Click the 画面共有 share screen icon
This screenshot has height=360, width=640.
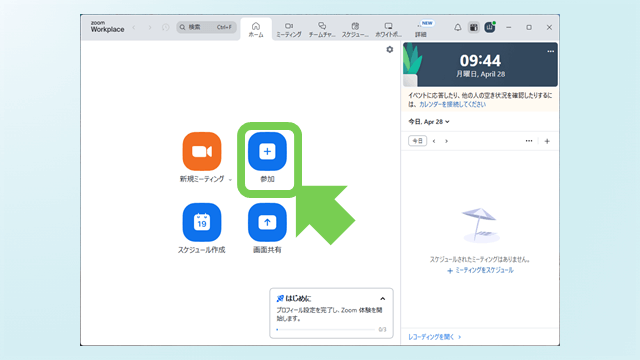coord(267,222)
